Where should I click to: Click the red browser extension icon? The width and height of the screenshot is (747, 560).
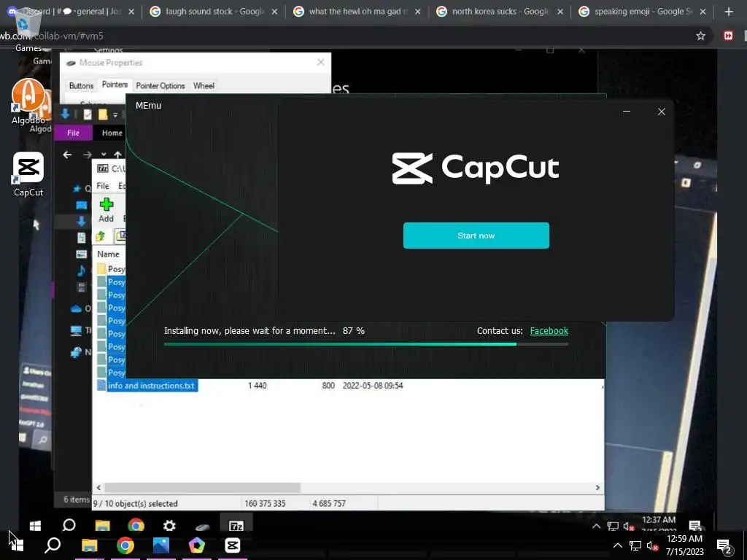click(x=728, y=36)
